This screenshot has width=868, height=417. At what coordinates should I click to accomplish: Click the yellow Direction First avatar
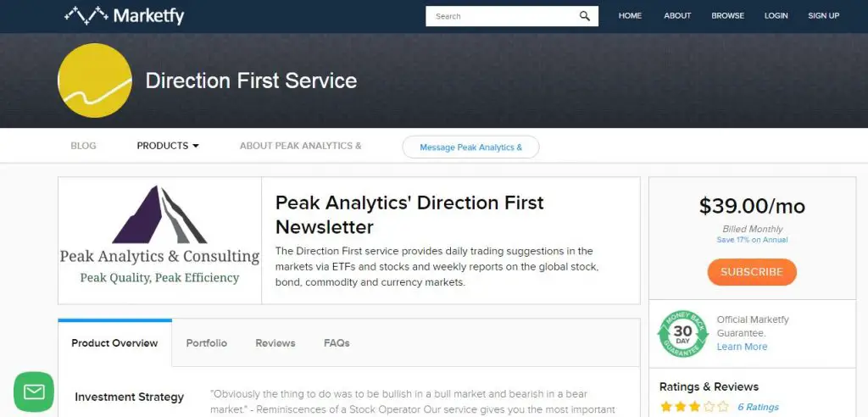pos(95,81)
